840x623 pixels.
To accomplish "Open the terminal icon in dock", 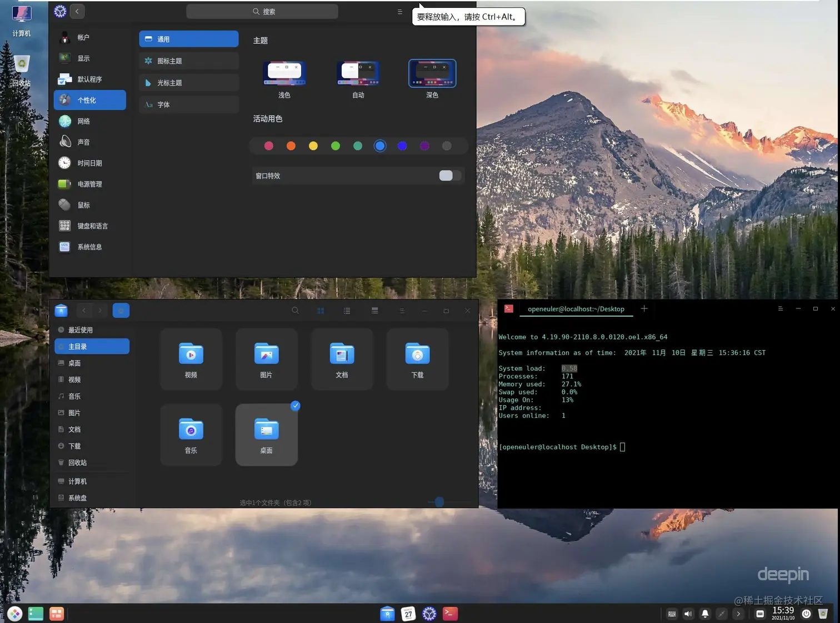I will 451,614.
